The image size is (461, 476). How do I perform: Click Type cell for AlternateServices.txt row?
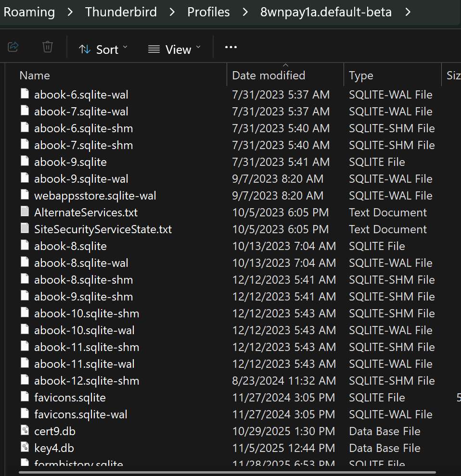pyautogui.click(x=388, y=213)
